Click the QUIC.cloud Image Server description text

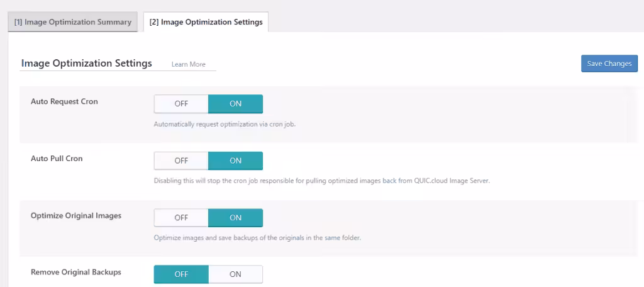[321, 181]
